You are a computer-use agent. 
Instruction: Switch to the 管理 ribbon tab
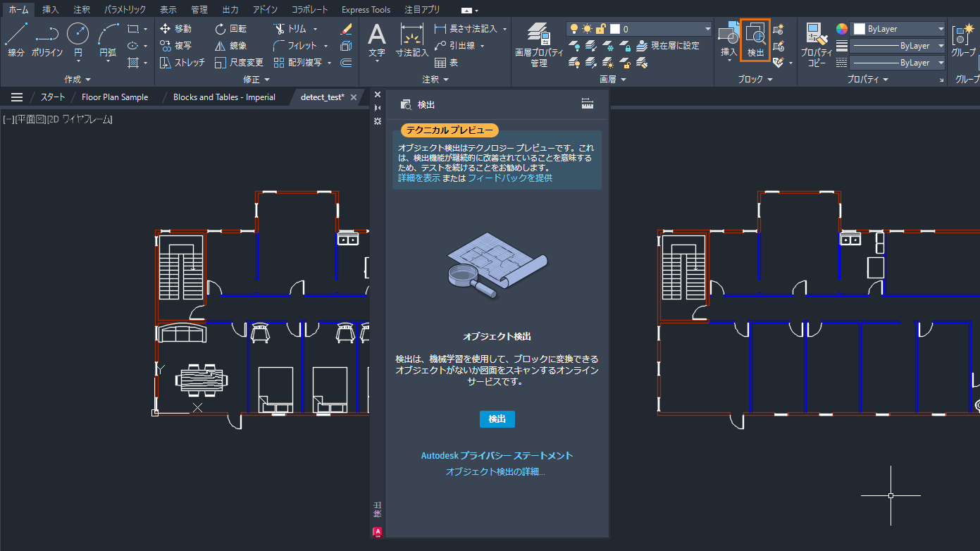point(199,10)
